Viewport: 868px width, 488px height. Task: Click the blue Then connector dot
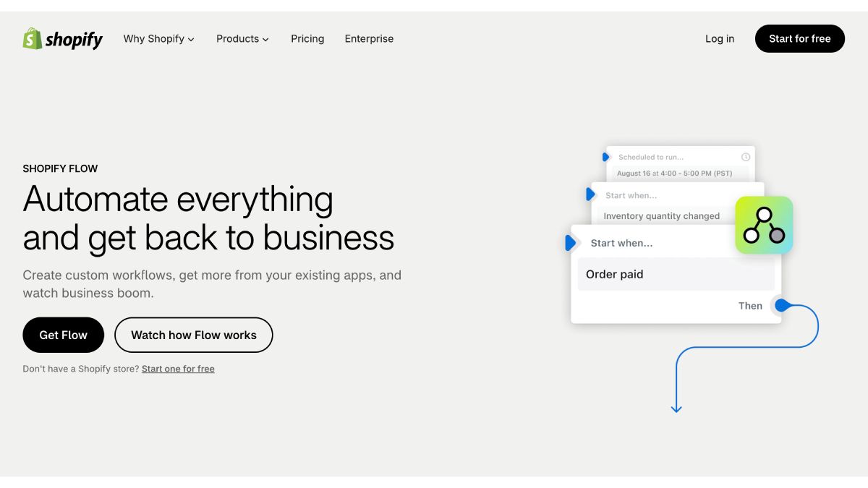[x=781, y=306]
